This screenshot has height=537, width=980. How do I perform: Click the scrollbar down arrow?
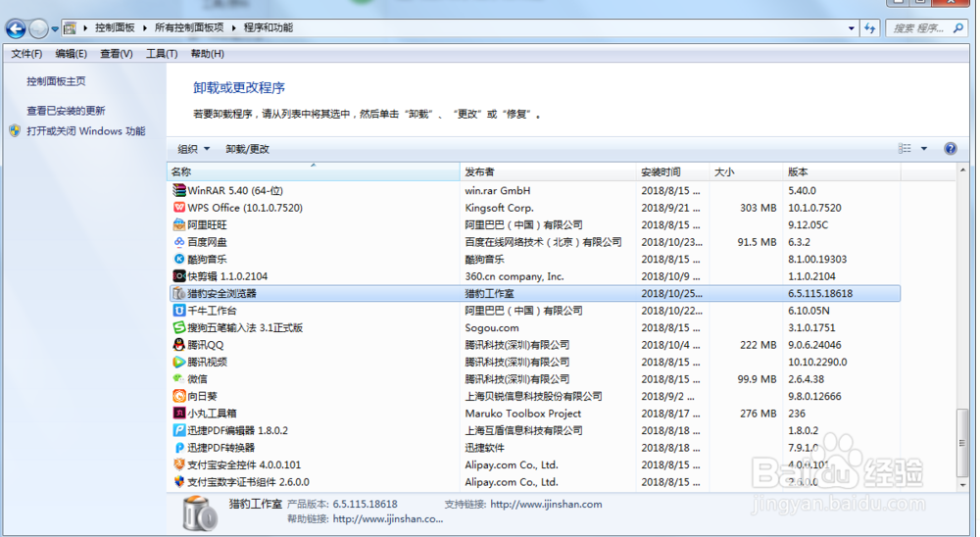962,484
